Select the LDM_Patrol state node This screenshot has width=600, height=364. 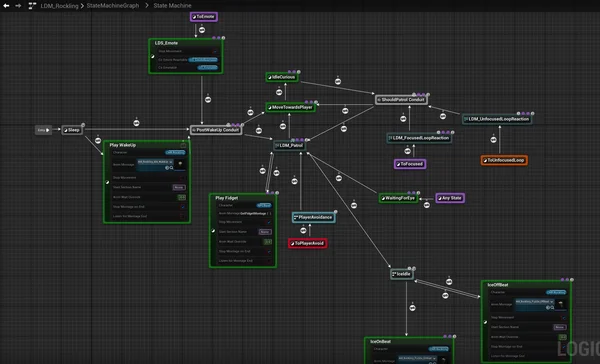pyautogui.click(x=289, y=146)
